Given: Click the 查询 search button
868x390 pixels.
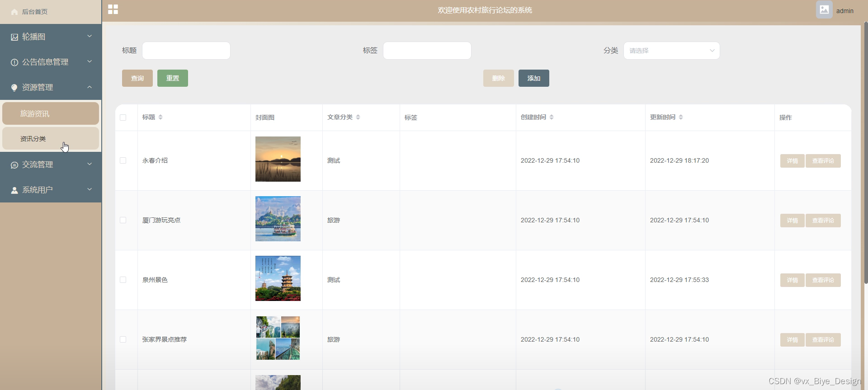Looking at the screenshot, I should click(x=137, y=78).
